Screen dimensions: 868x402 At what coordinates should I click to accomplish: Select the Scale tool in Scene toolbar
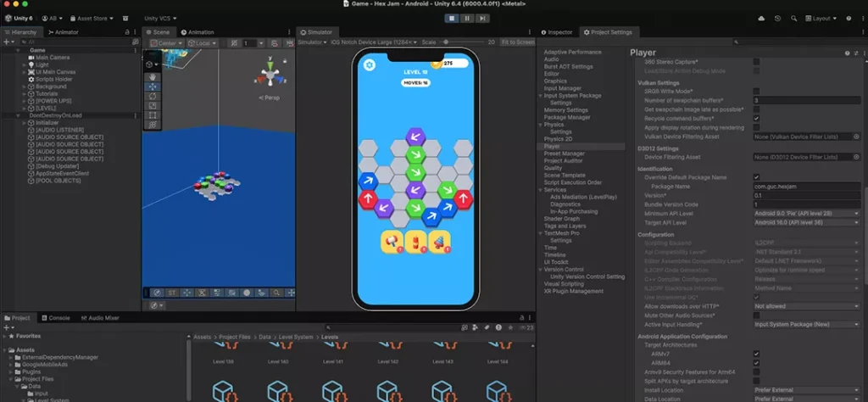pos(153,105)
